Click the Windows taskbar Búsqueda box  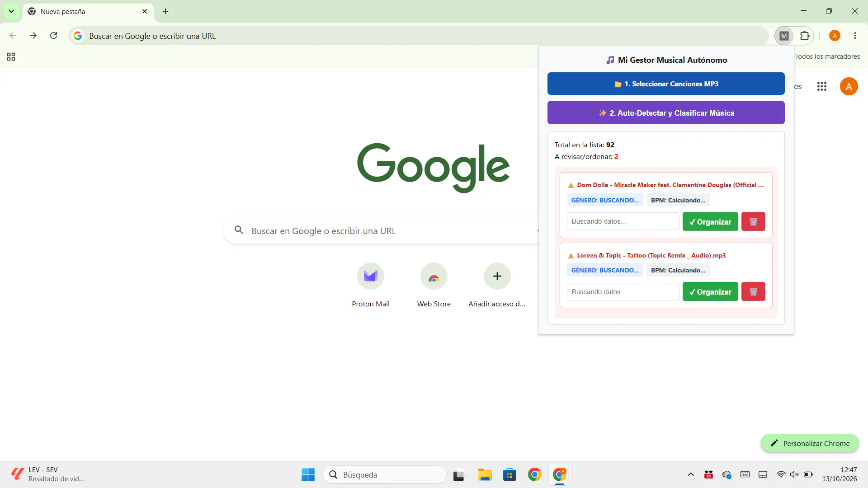pyautogui.click(x=384, y=474)
